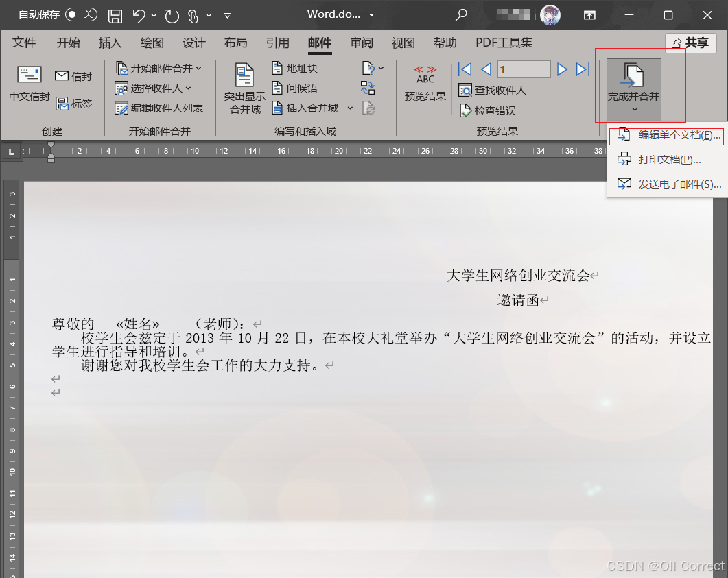Click the Match Fields icon
The image size is (728, 578).
point(368,88)
